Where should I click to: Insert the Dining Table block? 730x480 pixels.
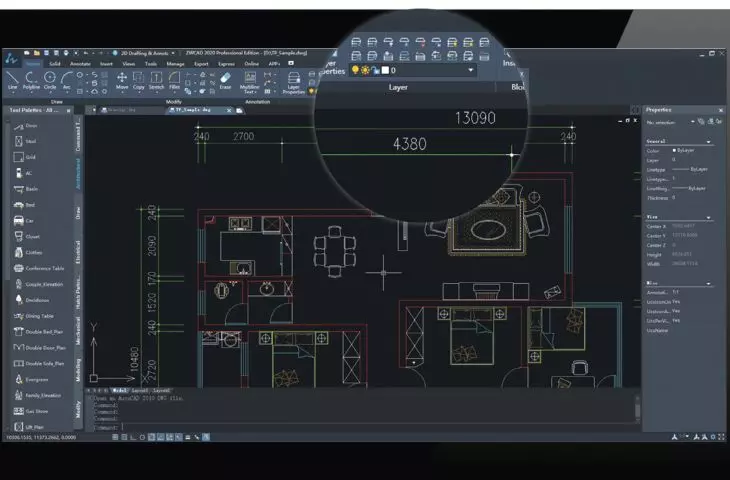[34, 316]
